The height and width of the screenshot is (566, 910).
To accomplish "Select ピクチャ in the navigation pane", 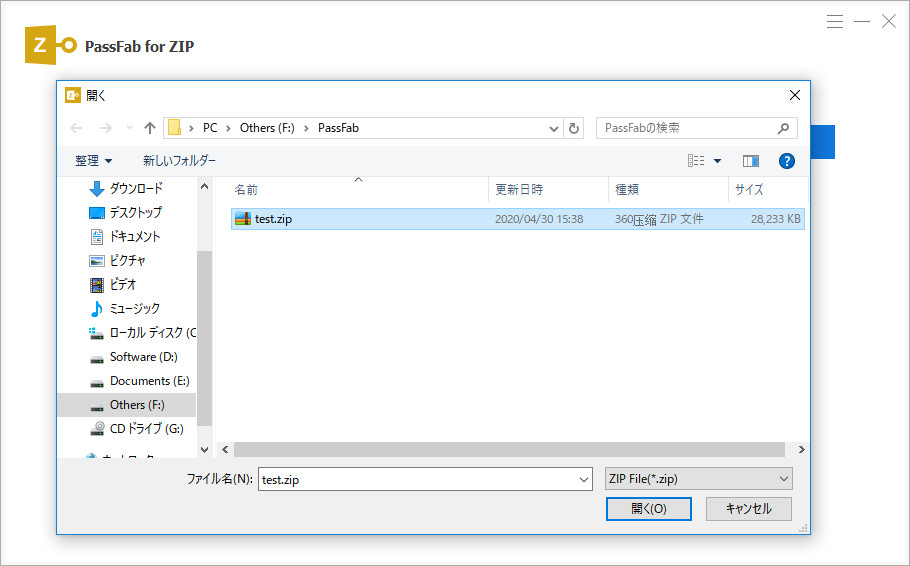I will (x=127, y=261).
